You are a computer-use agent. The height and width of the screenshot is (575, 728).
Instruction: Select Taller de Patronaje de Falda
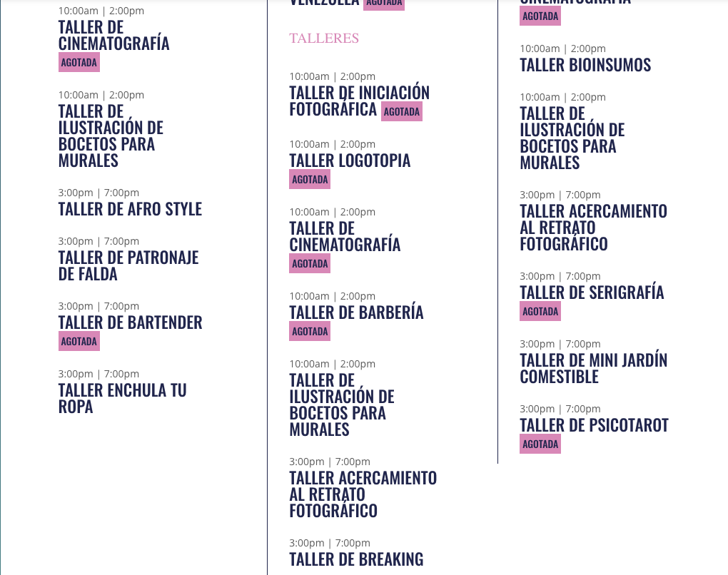click(x=128, y=265)
